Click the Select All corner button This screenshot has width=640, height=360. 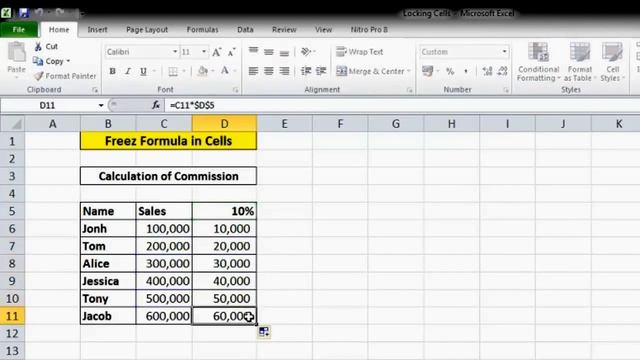(x=12, y=124)
